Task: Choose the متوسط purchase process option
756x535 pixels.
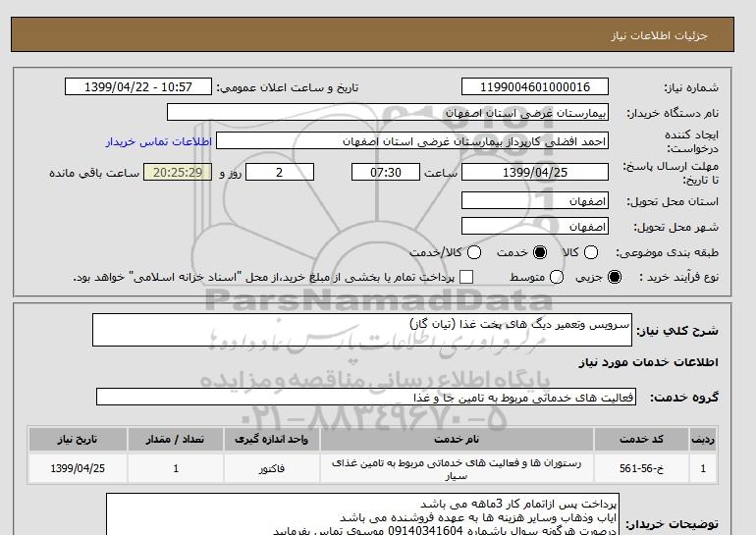Action: coord(557,277)
